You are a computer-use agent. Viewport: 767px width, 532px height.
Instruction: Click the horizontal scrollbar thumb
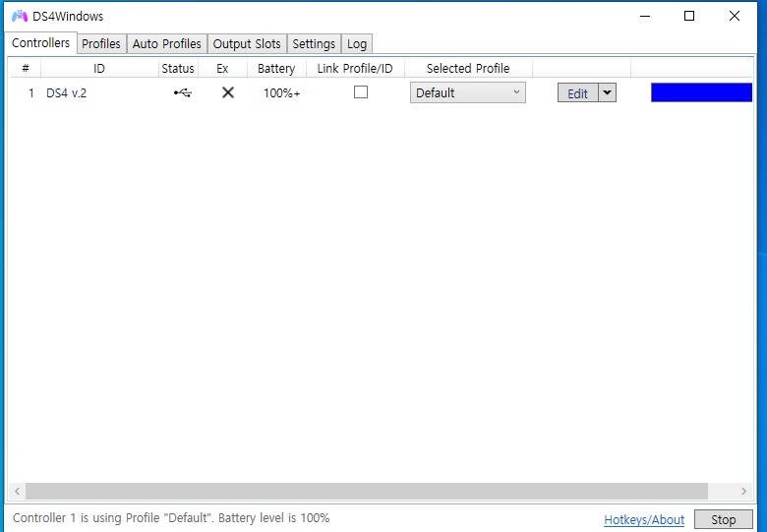(x=367, y=491)
